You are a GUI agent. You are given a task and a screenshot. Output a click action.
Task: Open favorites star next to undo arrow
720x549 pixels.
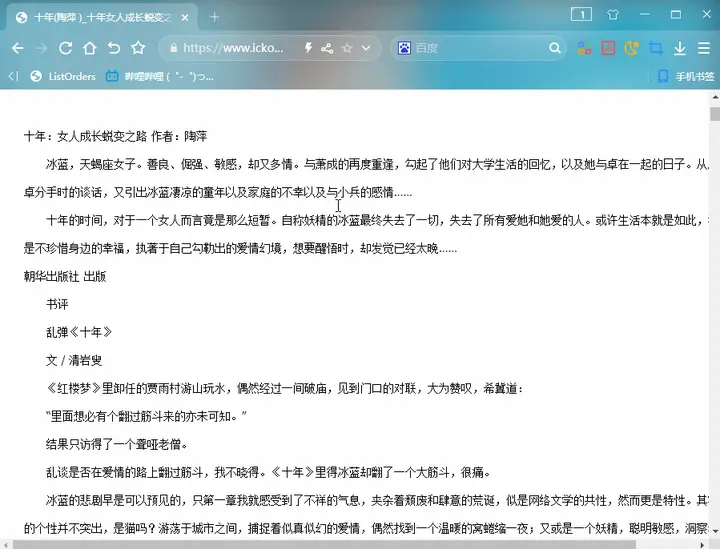138,48
